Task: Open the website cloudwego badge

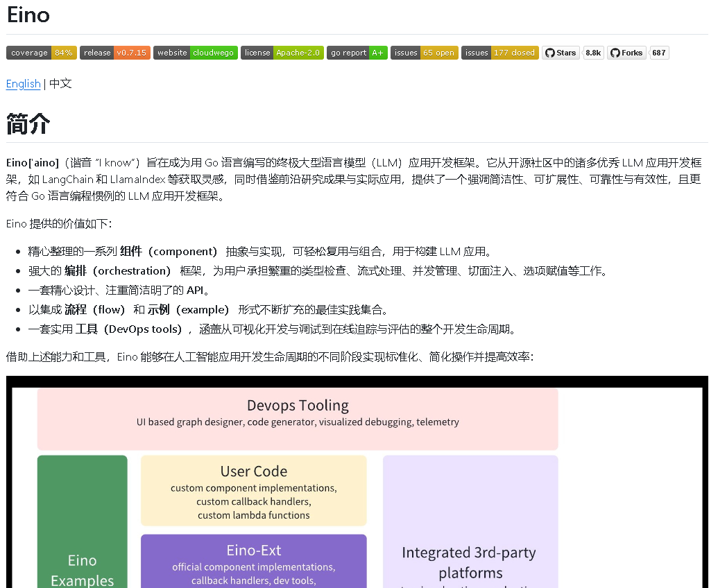Action: point(196,53)
